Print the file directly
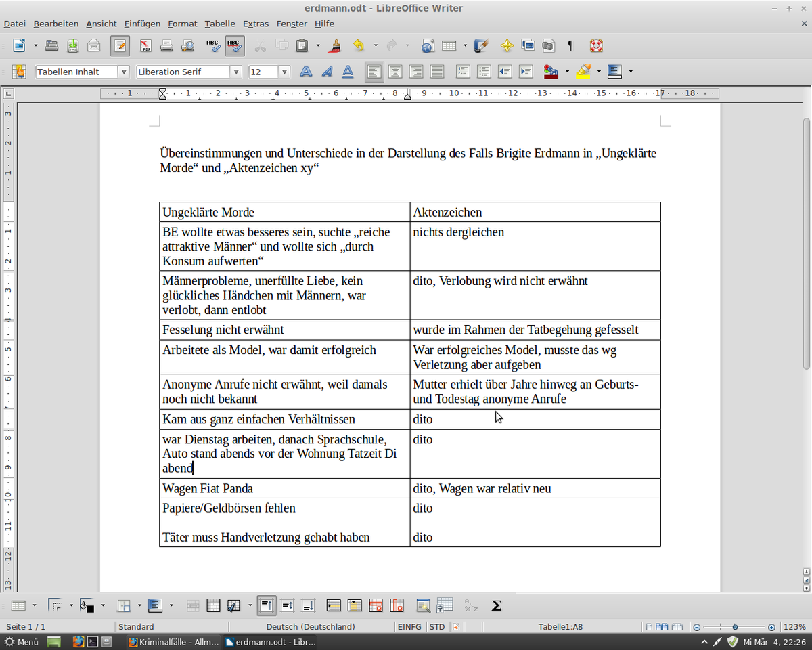 (x=166, y=46)
